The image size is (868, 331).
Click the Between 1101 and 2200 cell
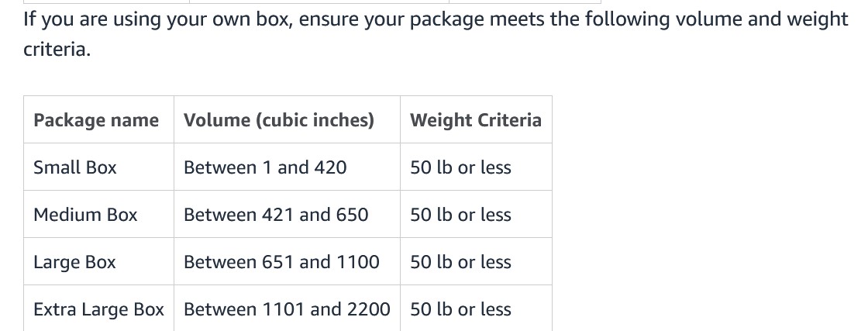point(287,309)
